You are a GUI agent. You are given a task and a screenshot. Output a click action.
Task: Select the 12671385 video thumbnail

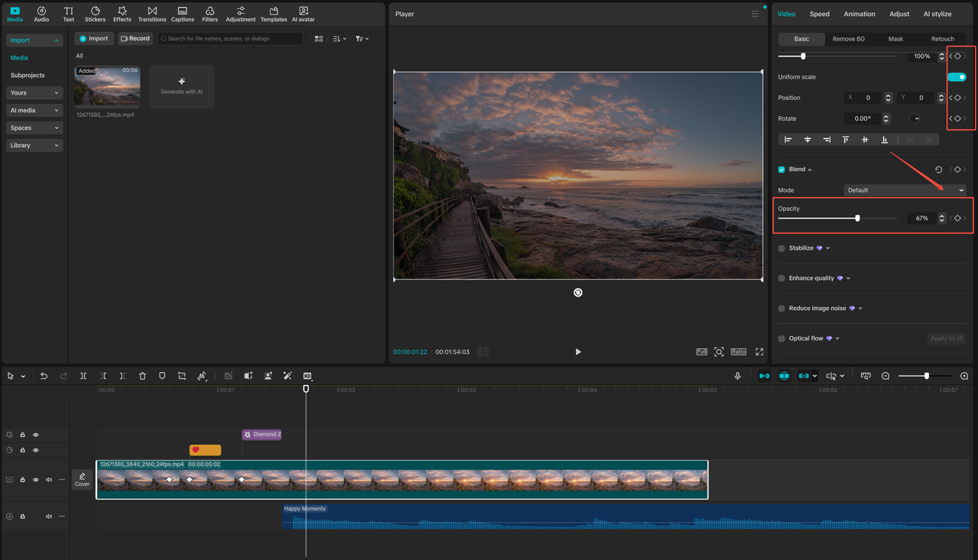click(x=107, y=88)
